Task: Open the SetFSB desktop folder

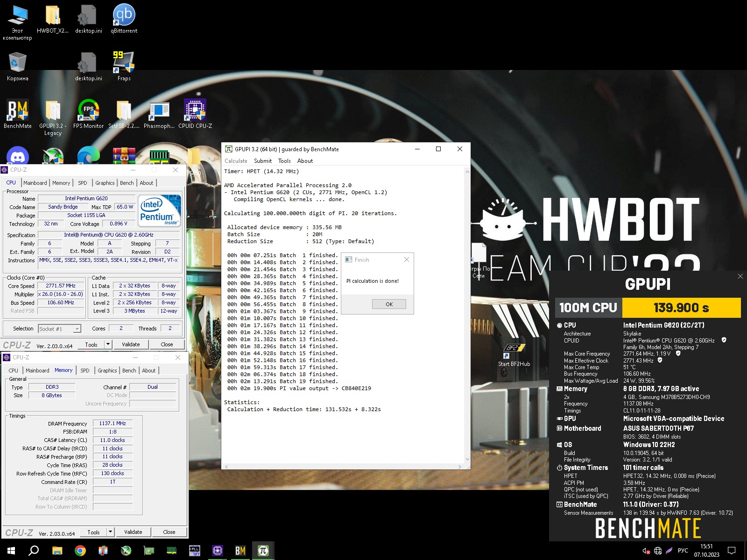Action: click(124, 114)
